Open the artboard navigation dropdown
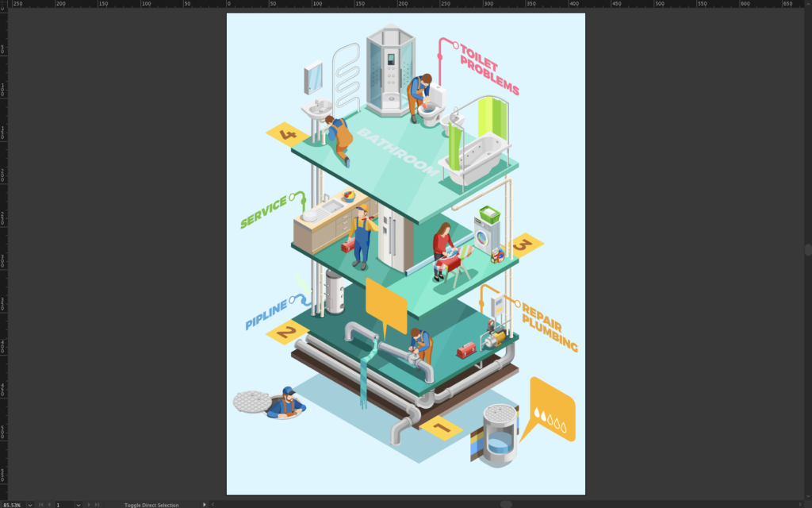 pos(79,504)
